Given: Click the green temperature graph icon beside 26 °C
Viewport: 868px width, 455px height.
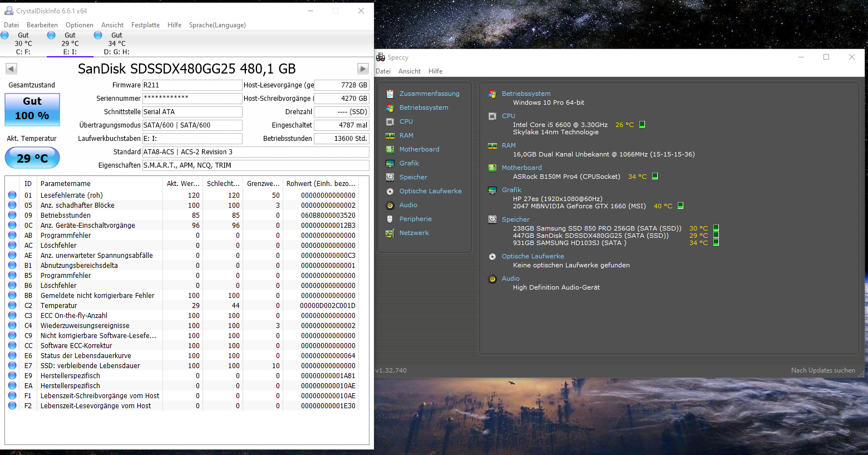Looking at the screenshot, I should pos(642,124).
